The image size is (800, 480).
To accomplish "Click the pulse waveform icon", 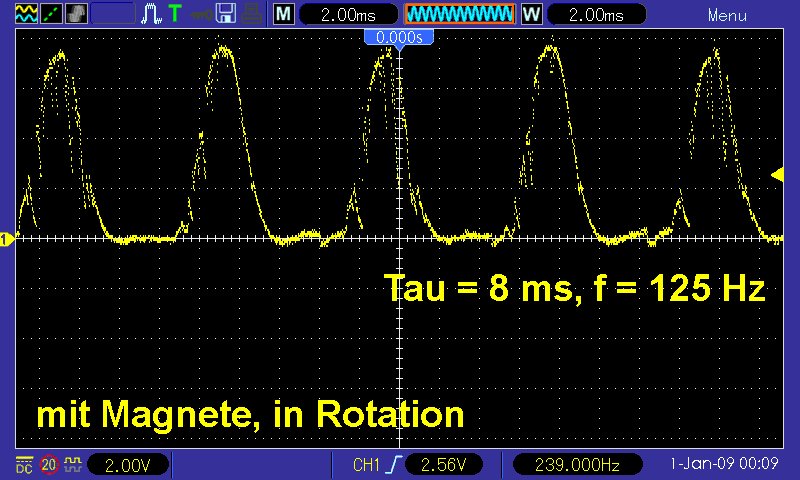I will point(152,14).
